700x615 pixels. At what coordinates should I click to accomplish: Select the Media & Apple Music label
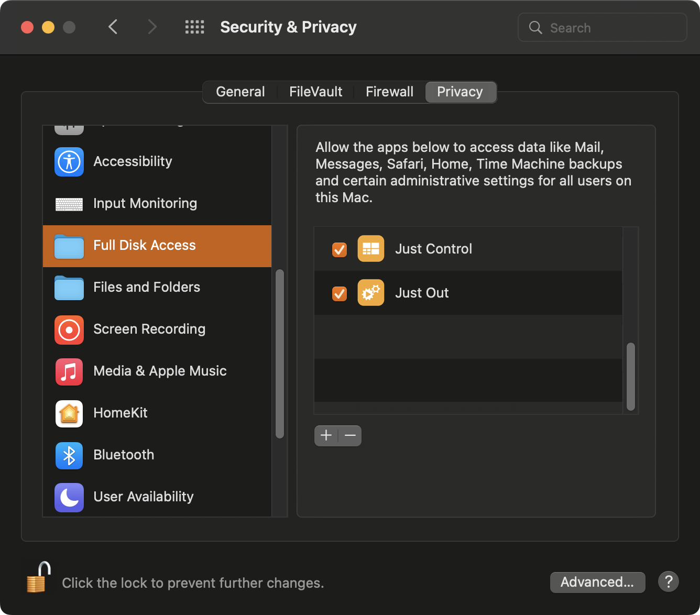click(x=160, y=371)
